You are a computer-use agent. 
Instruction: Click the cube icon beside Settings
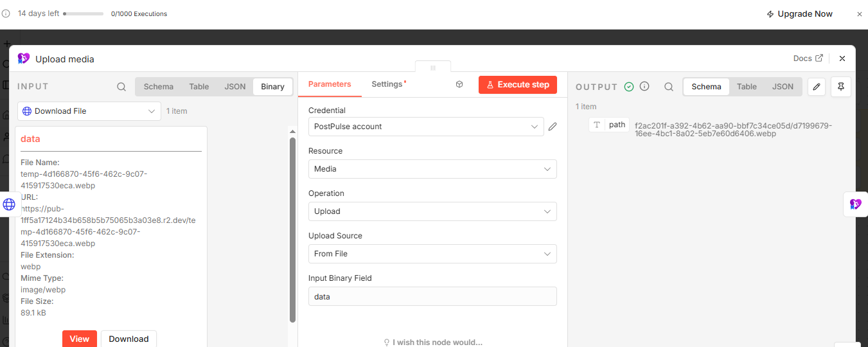tap(459, 84)
